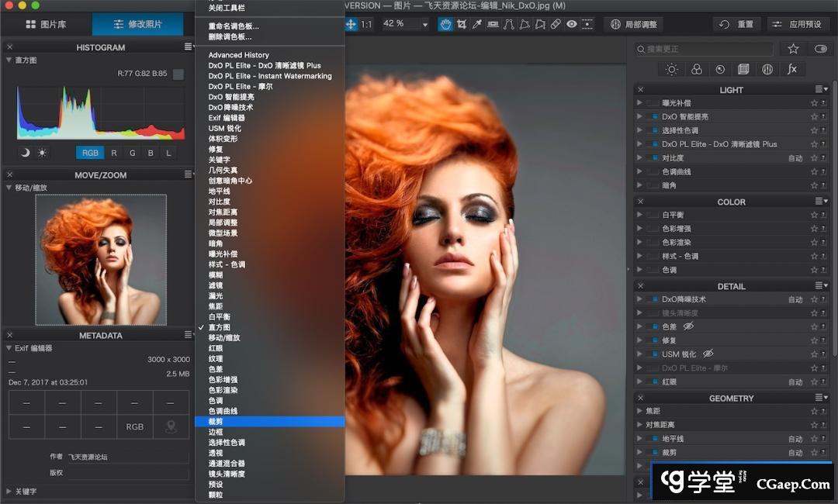The height and width of the screenshot is (504, 838).
Task: Select the crop tool in the toolbar
Action: 462,24
